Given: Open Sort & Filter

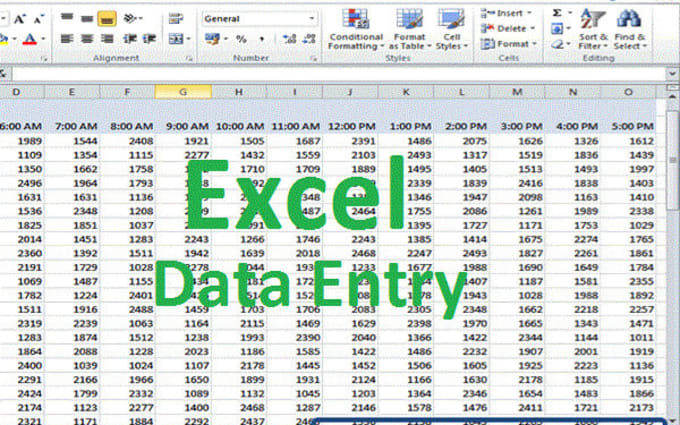Looking at the screenshot, I should pos(593,29).
